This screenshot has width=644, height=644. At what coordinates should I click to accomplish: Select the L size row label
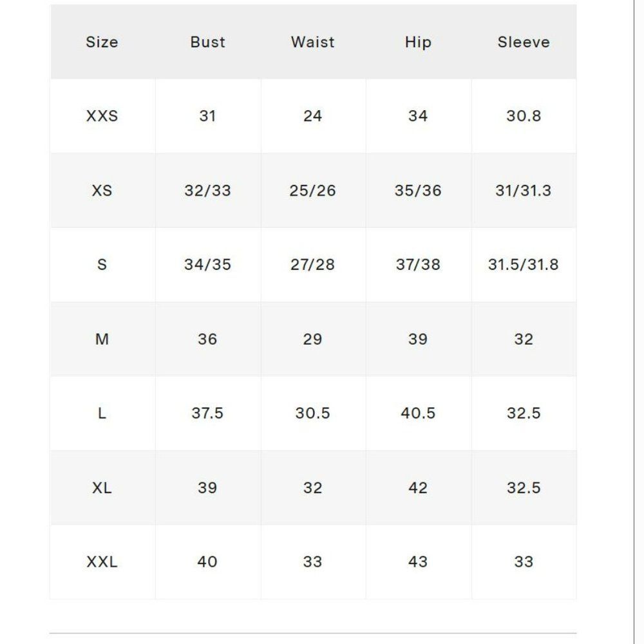point(102,413)
